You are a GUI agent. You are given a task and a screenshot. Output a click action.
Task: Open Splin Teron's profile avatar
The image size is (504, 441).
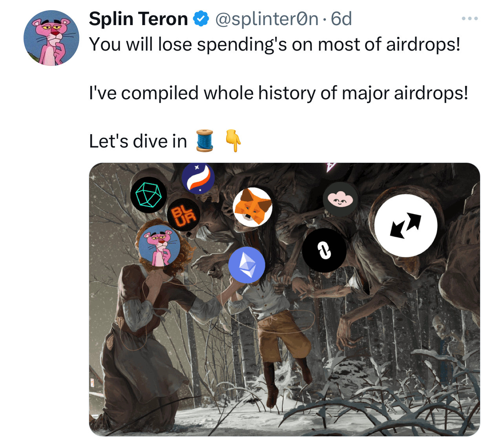click(x=51, y=38)
